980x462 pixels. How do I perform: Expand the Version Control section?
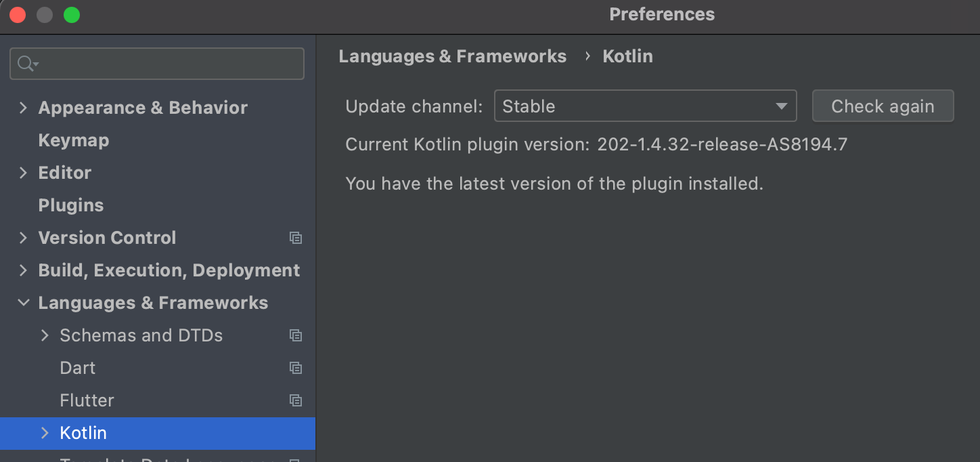24,238
